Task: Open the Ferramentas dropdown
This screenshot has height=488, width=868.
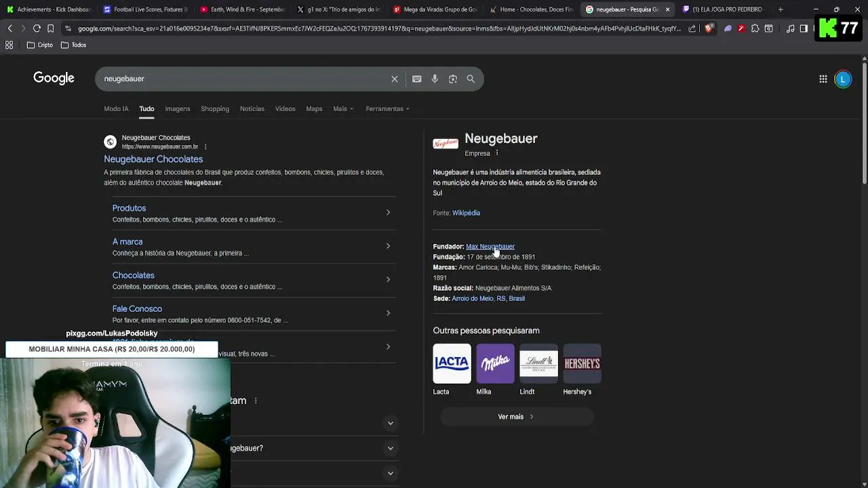Action: 388,108
